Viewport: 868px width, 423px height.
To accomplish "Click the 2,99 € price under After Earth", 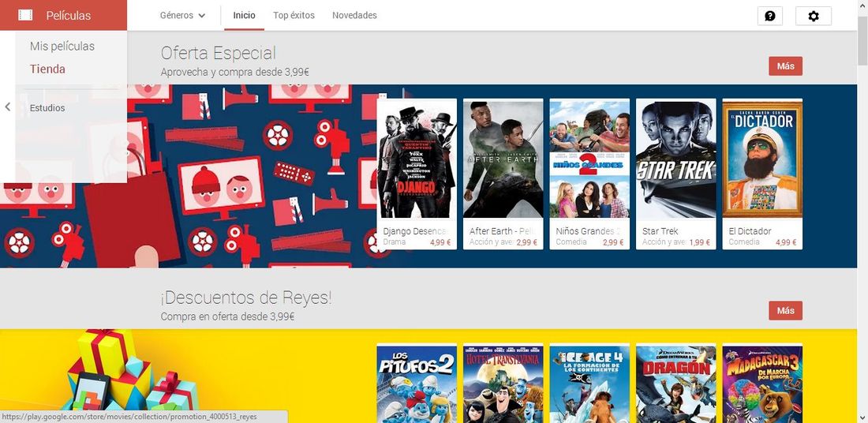I will click(x=527, y=242).
